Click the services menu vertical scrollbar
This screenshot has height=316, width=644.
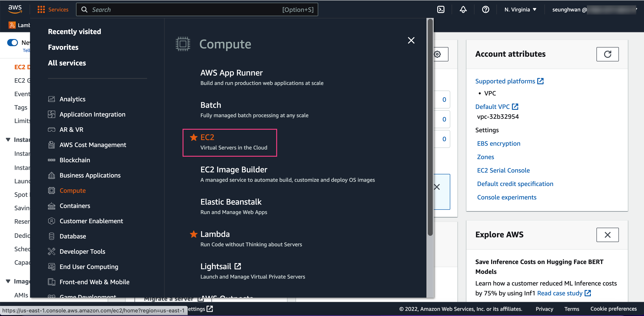pos(430,127)
